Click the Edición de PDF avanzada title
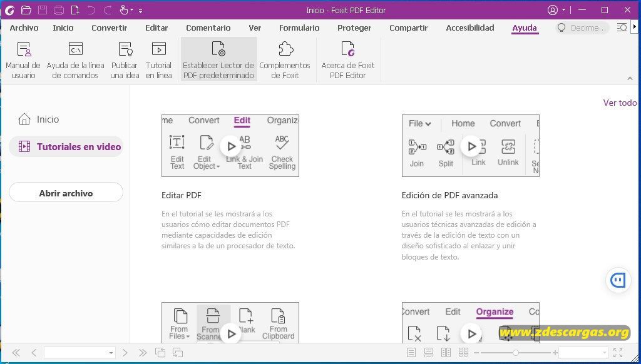The height and width of the screenshot is (364, 641). point(449,195)
